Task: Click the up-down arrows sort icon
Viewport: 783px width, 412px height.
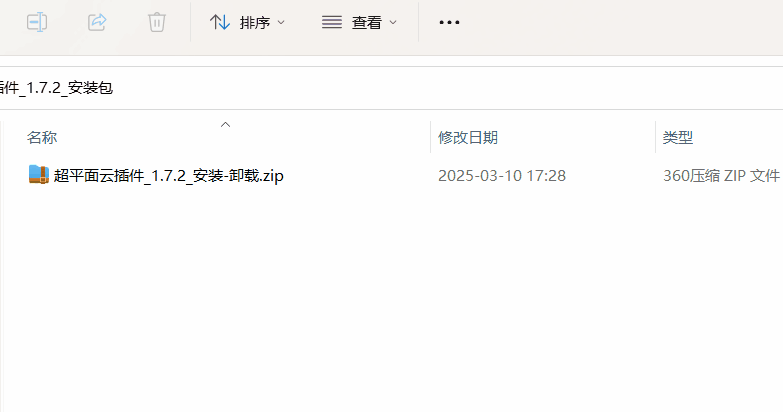Action: (x=220, y=22)
